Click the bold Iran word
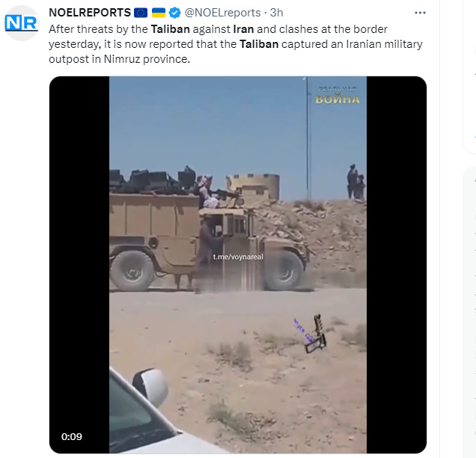The image size is (476, 458). coord(243,29)
